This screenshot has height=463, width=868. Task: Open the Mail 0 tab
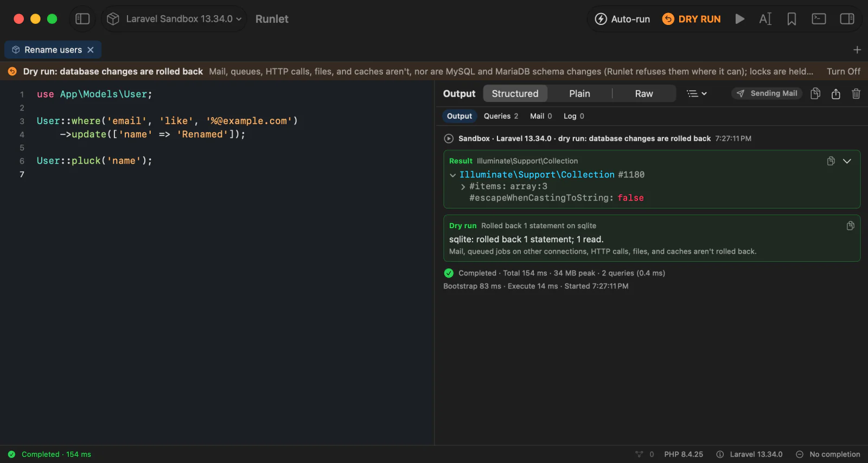coord(541,116)
